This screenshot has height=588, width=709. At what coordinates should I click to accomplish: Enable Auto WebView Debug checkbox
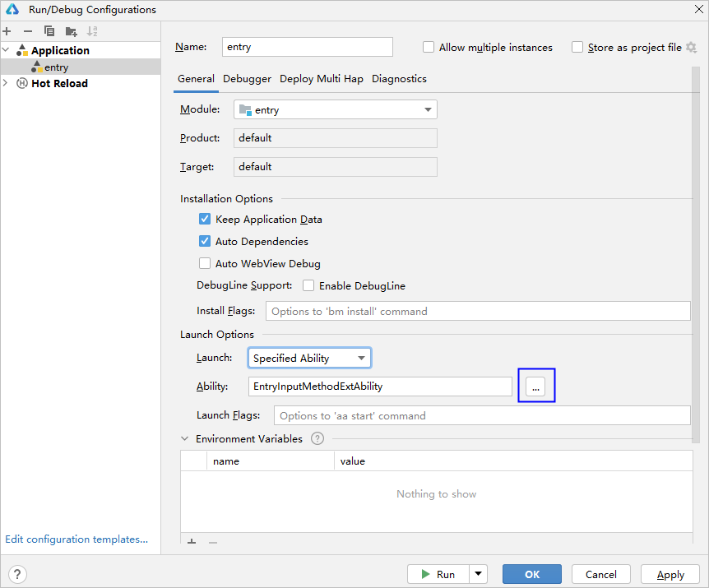[x=205, y=264]
